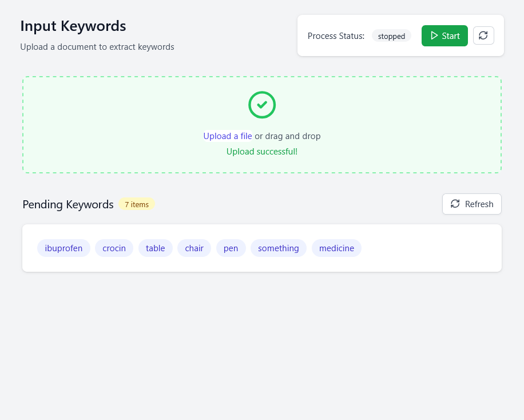
Task: Click the refresh icon beside the Start button
Action: [483, 35]
